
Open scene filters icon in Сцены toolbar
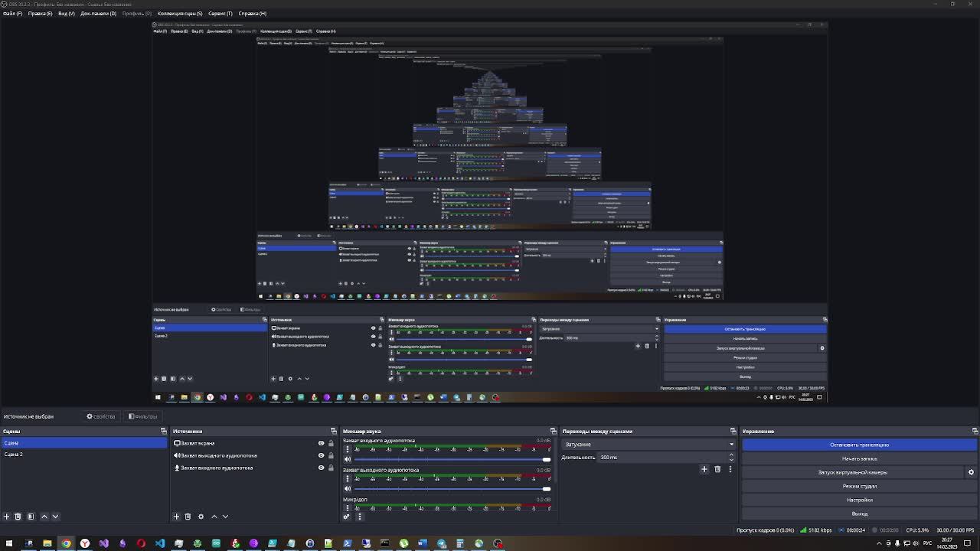point(31,517)
